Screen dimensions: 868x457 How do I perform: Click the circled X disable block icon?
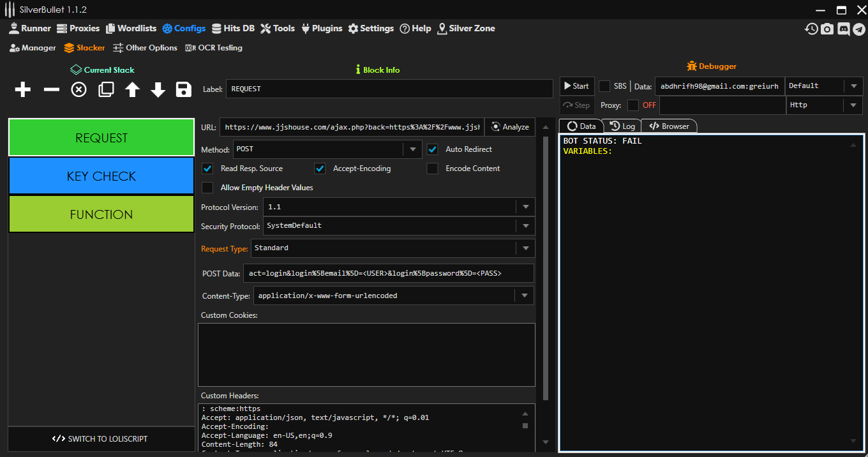[79, 90]
